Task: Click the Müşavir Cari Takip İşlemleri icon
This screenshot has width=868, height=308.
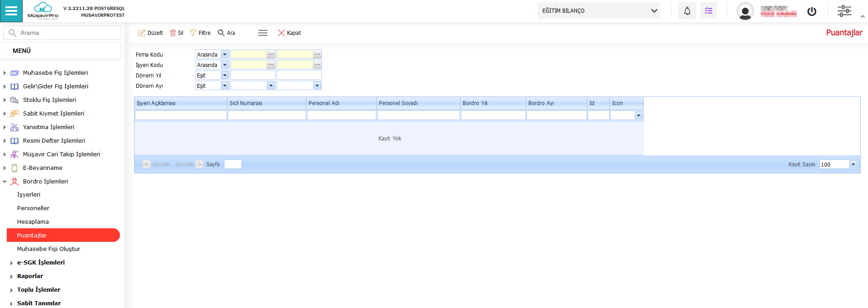Action: click(14, 154)
